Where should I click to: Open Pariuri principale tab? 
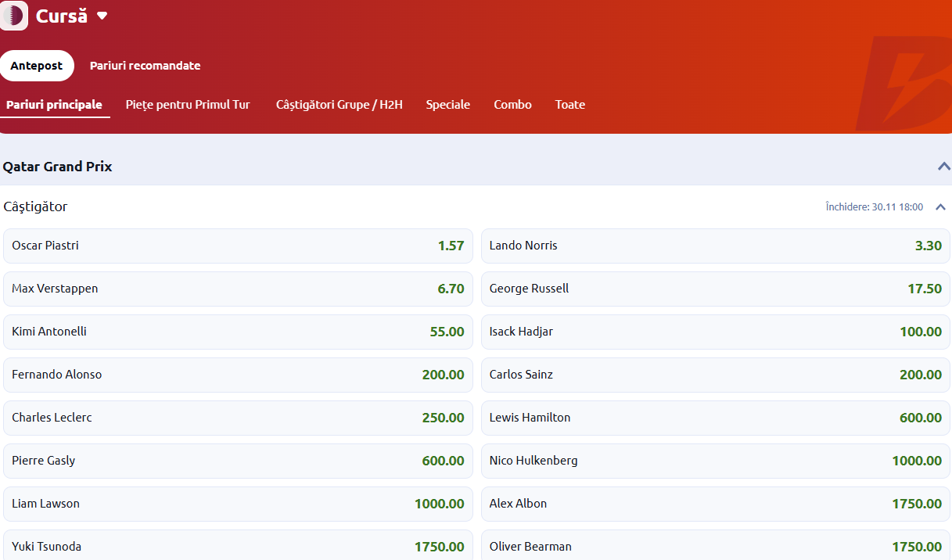(x=55, y=105)
